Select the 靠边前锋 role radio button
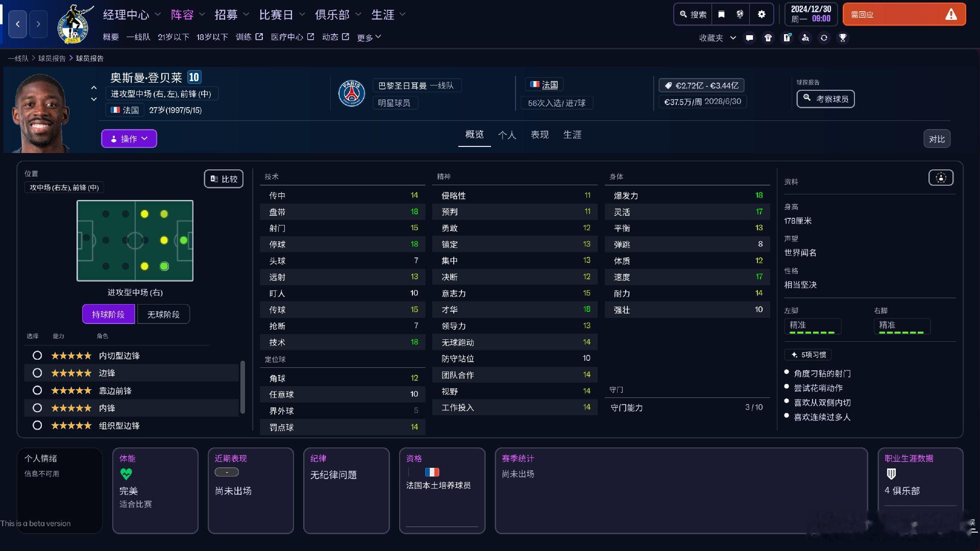Screen dimensions: 980x551 37,390
